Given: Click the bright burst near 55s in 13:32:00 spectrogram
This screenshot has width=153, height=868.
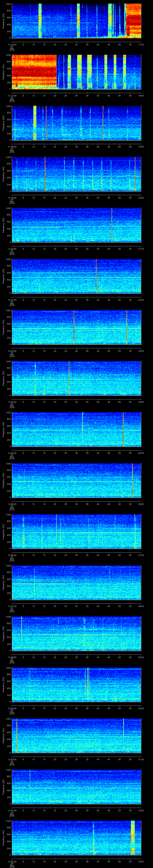Looking at the screenshot, I should [133, 837].
